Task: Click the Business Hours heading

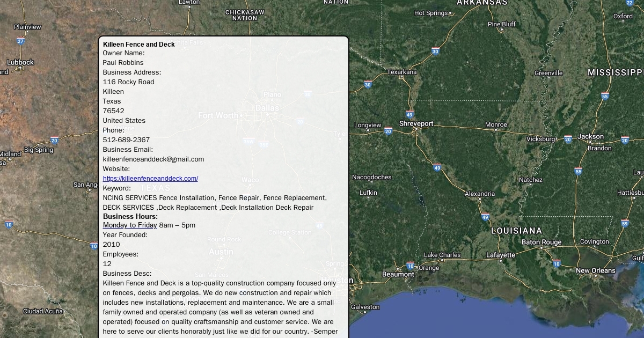Action: 130,216
